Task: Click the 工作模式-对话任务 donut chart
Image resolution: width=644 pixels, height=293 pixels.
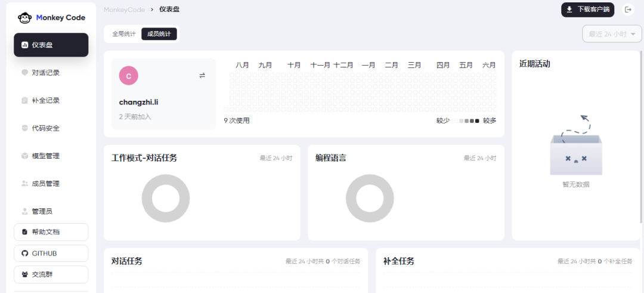Action: [x=166, y=199]
